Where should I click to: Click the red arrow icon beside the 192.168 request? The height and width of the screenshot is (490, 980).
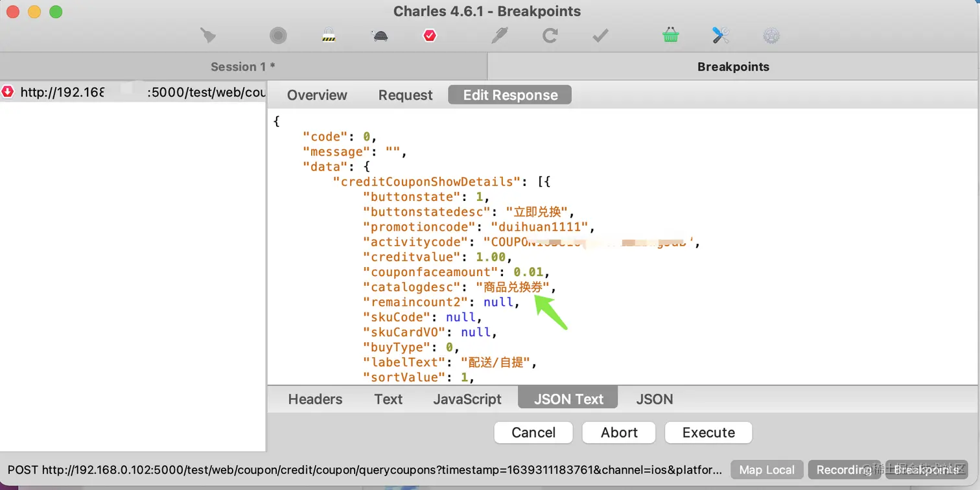coord(8,92)
